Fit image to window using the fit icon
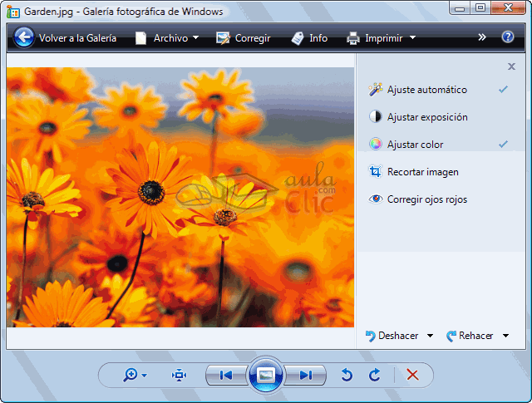Viewport: 532px width, 403px height. 179,376
